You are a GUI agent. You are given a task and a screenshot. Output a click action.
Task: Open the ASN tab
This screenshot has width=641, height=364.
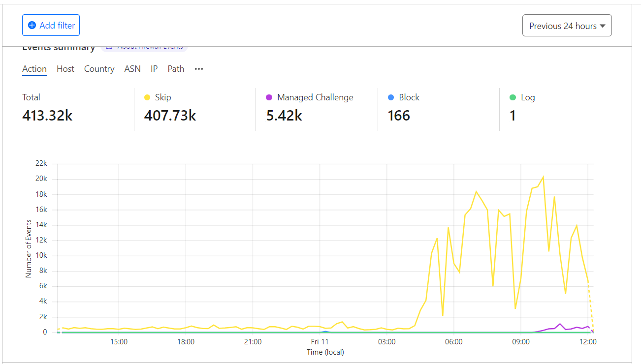(132, 69)
